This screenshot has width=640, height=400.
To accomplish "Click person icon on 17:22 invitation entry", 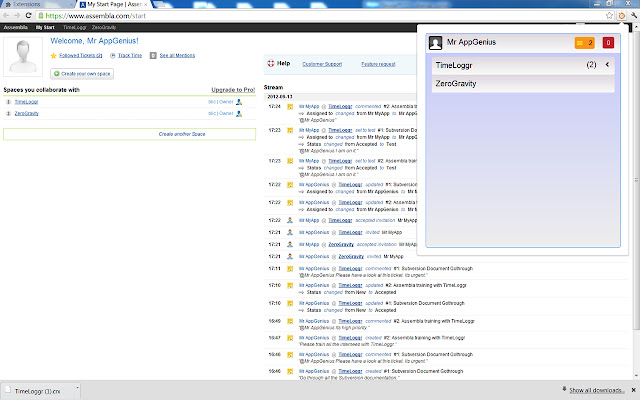I will tap(290, 220).
